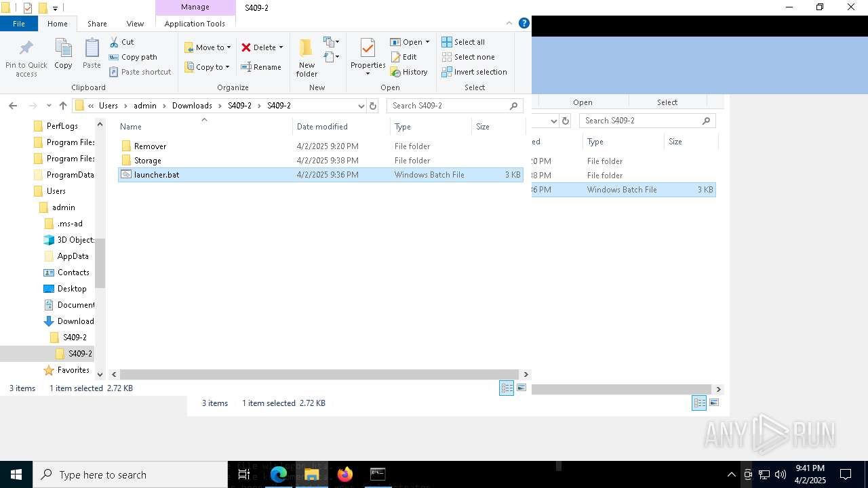Open Easy access dropdown
The image size is (868, 488).
(332, 57)
